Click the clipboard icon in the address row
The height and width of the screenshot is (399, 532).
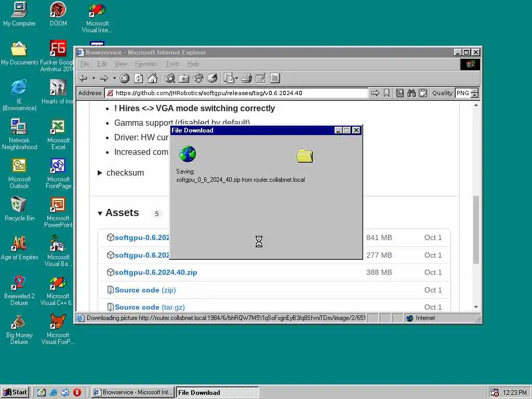423,93
